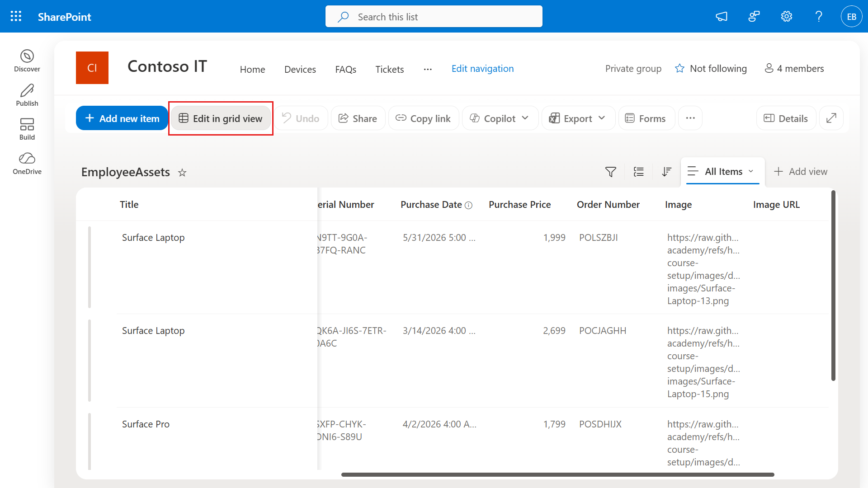Favorite the EmployeeAssets list star icon
The width and height of the screenshot is (868, 488).
(182, 173)
